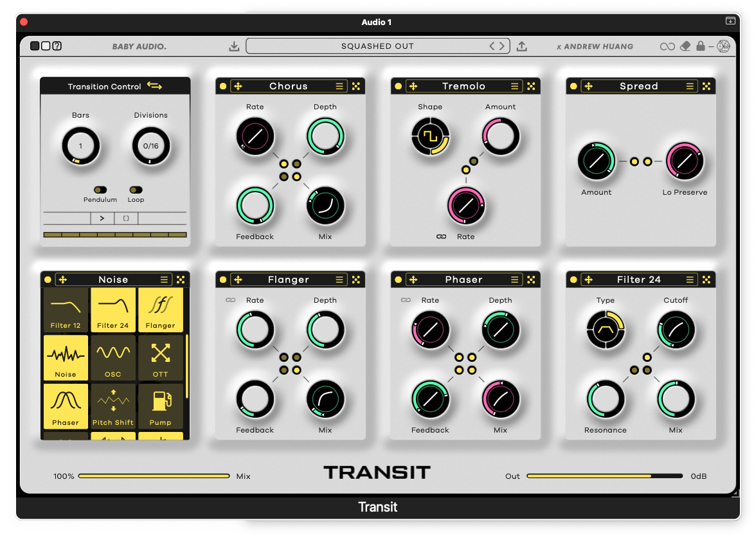The width and height of the screenshot is (756, 538).
Task: Go to the next preset arrow
Action: coord(501,46)
